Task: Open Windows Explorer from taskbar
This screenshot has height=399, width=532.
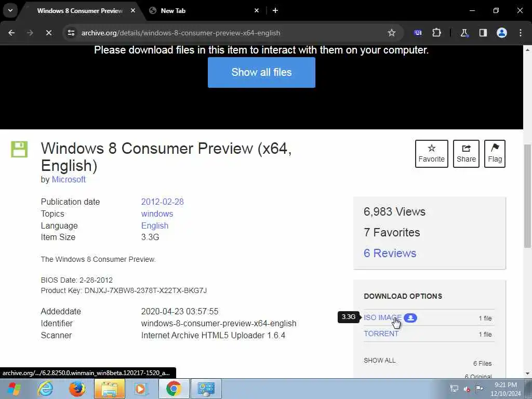Action: 109,389
